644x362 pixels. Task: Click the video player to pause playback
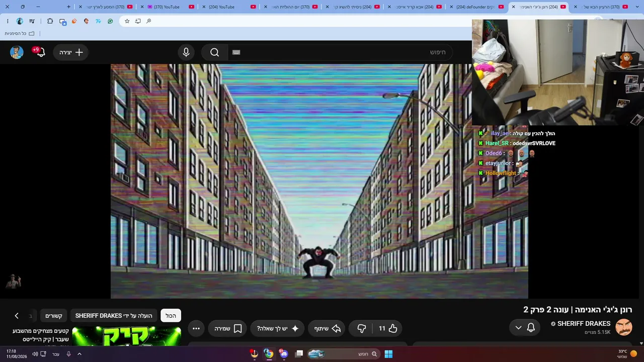319,181
